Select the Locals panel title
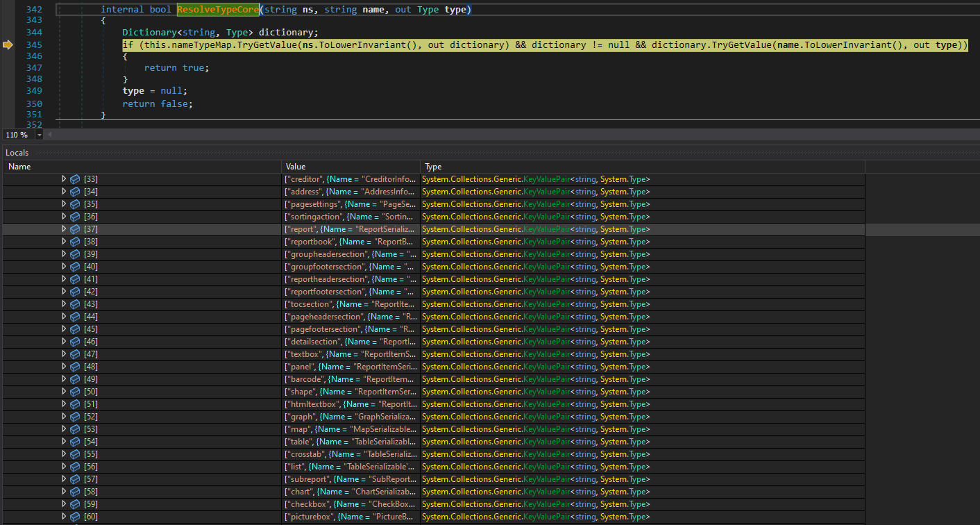Screen dimensions: 980x525 17,153
